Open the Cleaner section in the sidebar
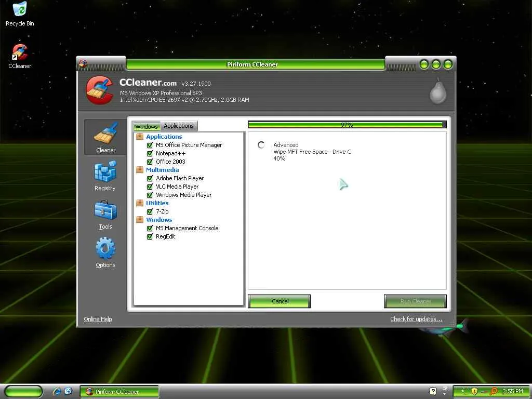The height and width of the screenshot is (399, 532). click(x=105, y=138)
